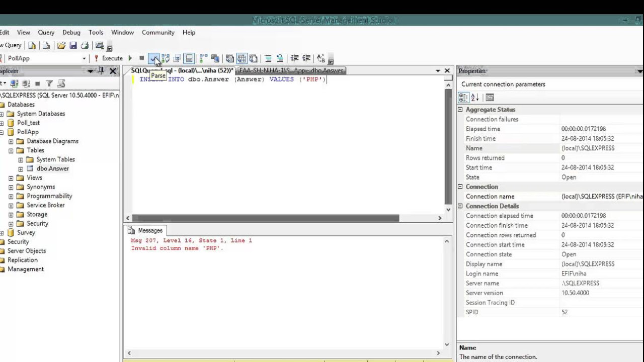Expand the dbo.Answer table node
644x362 pixels.
[21, 169]
